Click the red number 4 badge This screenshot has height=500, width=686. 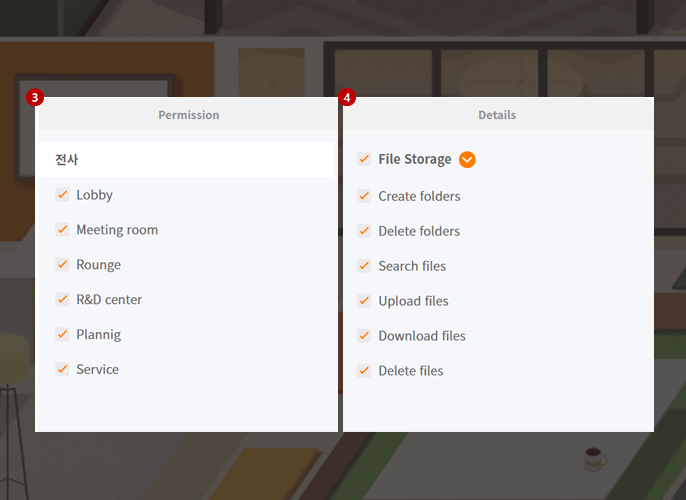coord(347,98)
